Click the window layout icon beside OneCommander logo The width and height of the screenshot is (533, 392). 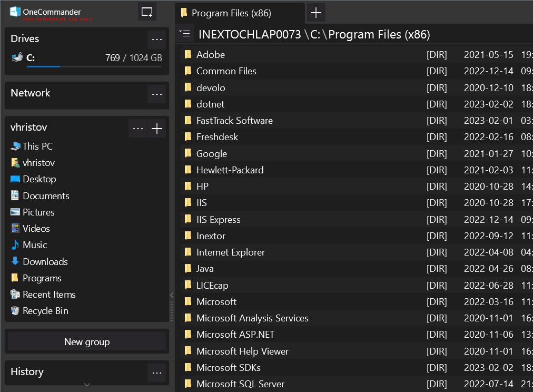[146, 11]
